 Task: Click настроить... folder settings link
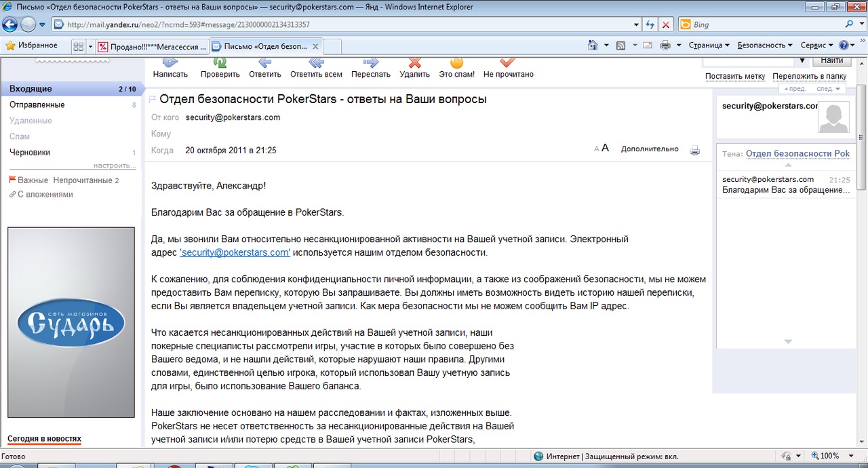coord(115,165)
